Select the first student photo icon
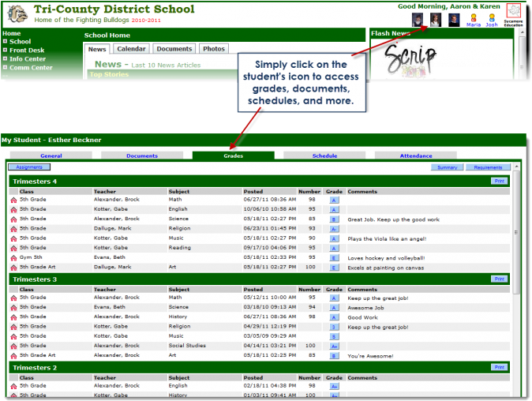The height and width of the screenshot is (401, 532). coord(418,20)
